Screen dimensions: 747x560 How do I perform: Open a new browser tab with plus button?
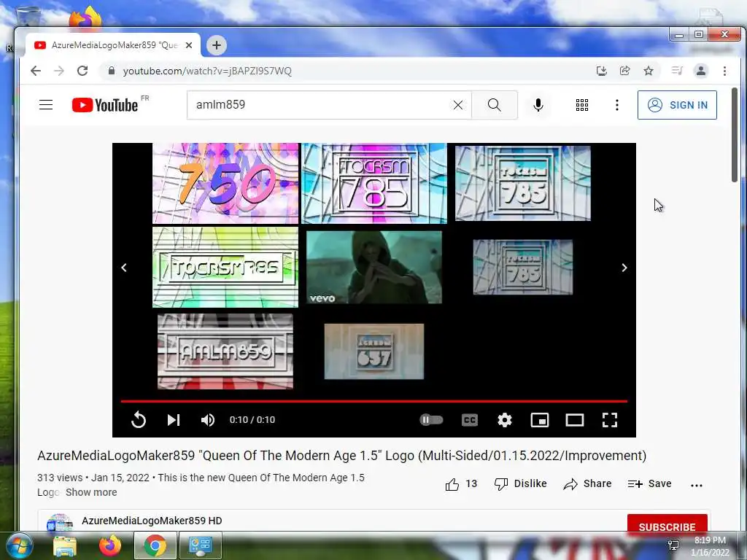(216, 45)
